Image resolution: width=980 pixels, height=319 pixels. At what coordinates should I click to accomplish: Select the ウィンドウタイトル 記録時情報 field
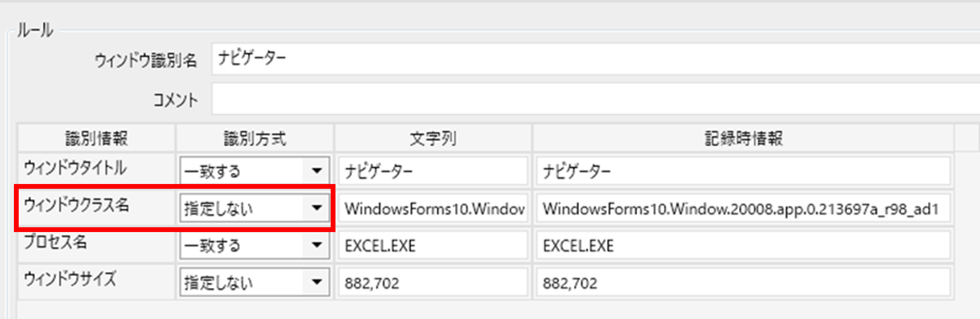[x=742, y=171]
